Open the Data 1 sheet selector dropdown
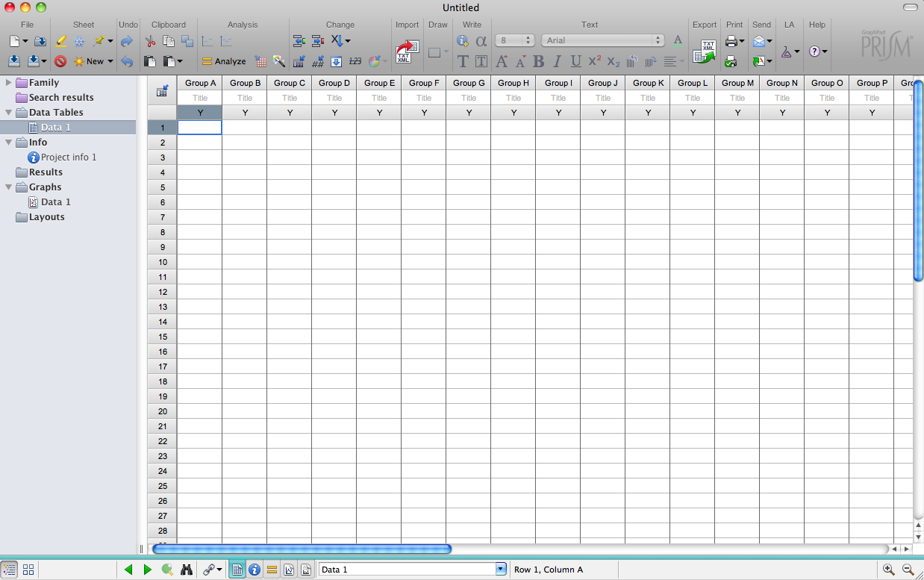 (501, 570)
